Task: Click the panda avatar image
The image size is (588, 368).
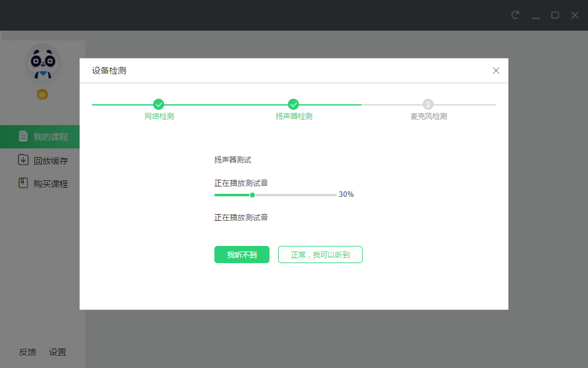Action: point(42,61)
